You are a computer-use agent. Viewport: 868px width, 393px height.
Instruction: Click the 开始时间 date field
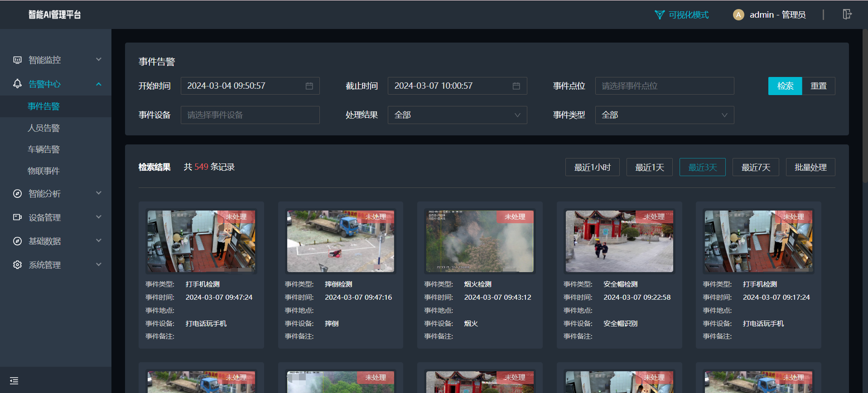[x=250, y=86]
